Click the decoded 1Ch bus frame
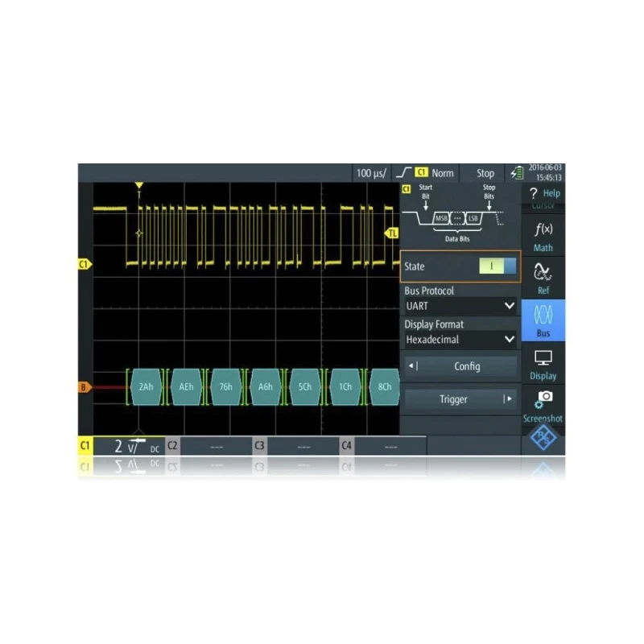Screen dimensions: 644x644 click(345, 387)
